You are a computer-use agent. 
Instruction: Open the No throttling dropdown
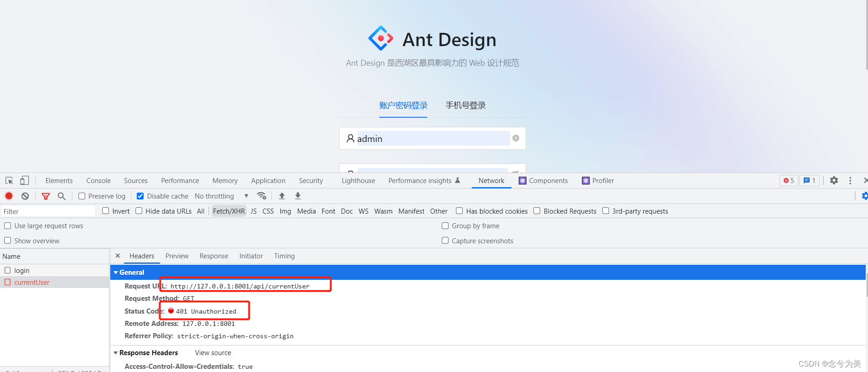point(222,196)
